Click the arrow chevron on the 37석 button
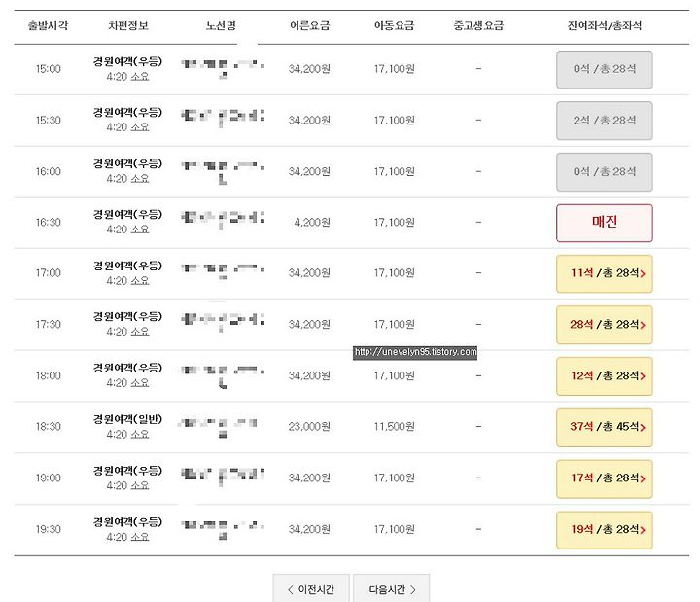700x602 pixels. tap(643, 428)
